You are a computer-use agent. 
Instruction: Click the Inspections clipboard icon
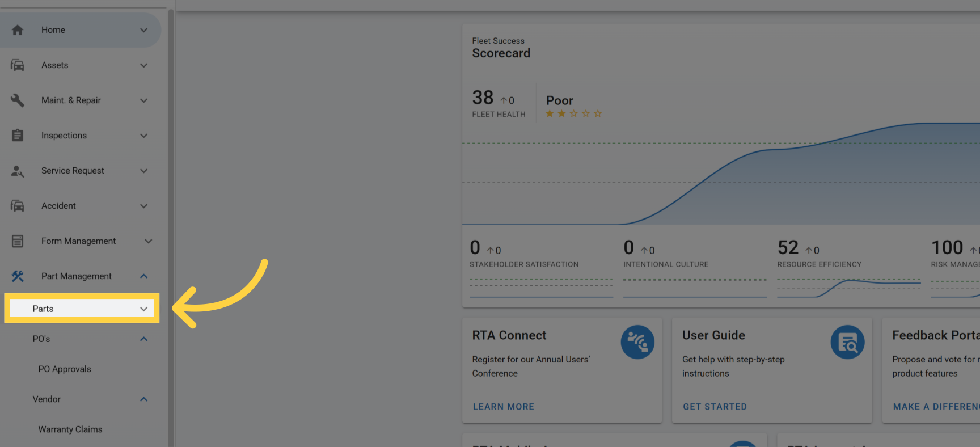click(18, 136)
